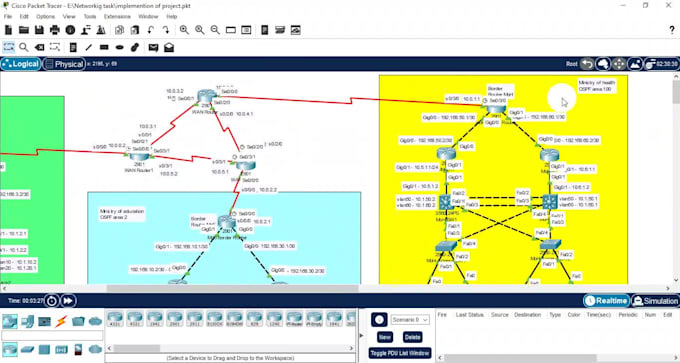The image size is (680, 363).
Task: Open the File menu
Action: click(8, 16)
